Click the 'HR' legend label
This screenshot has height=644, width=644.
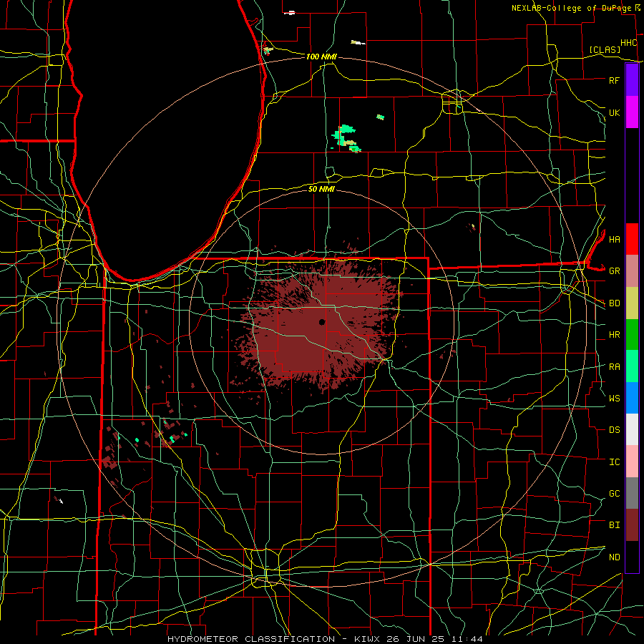(x=614, y=335)
